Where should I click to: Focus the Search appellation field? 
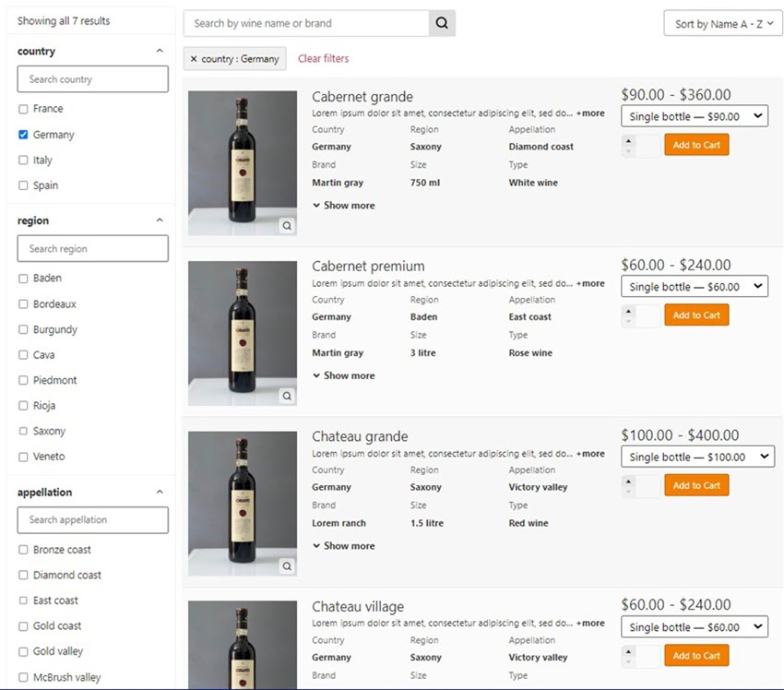(93, 520)
